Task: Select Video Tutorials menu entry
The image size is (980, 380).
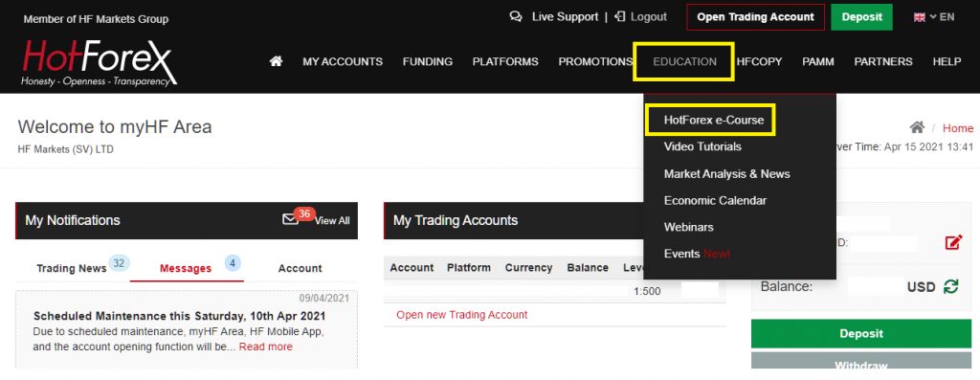Action: tap(702, 146)
